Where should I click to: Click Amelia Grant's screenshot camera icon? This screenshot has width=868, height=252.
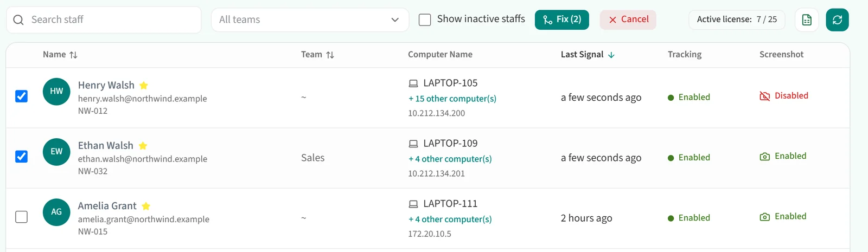765,217
